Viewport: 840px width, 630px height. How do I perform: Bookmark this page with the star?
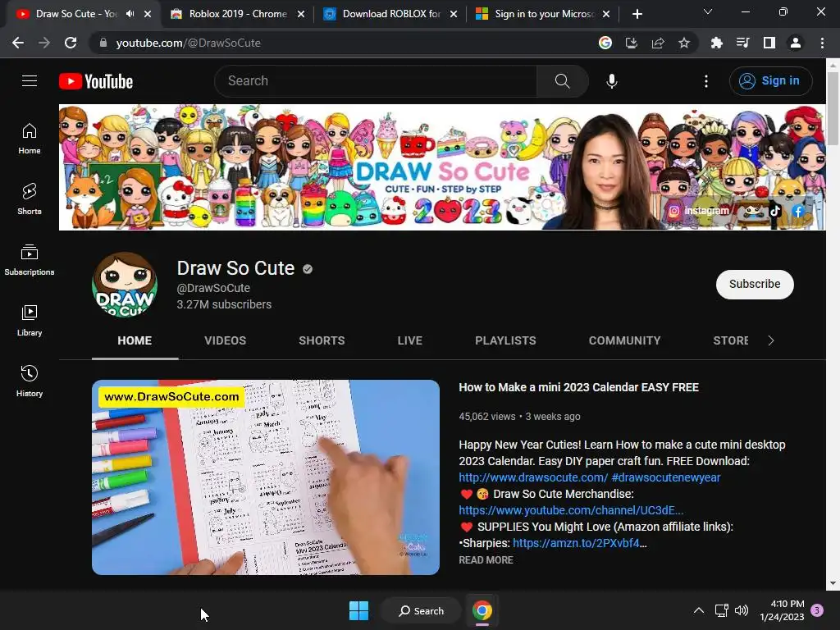point(684,43)
